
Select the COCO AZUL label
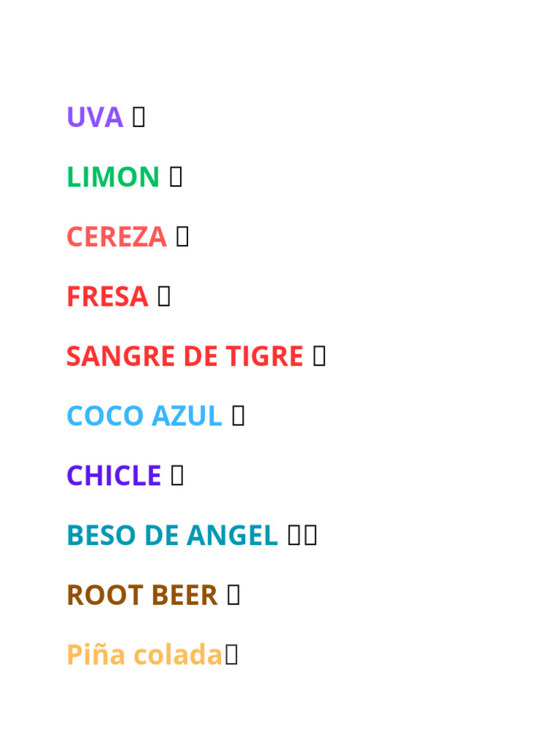[144, 416]
